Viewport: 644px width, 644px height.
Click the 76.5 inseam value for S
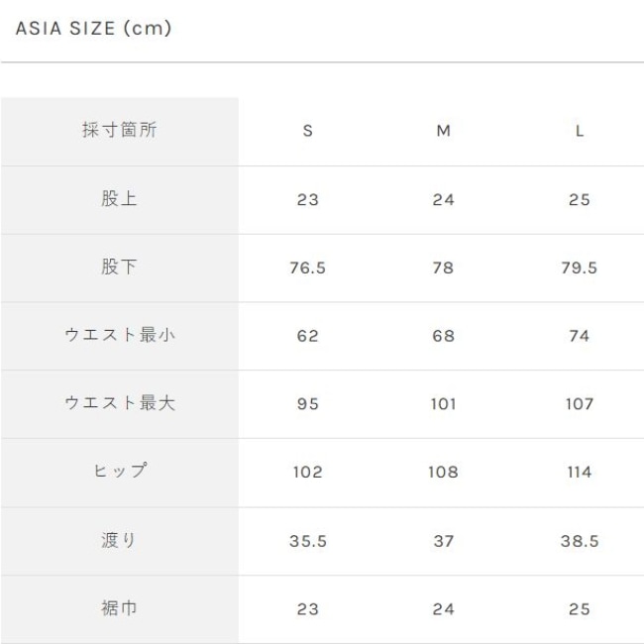click(307, 268)
